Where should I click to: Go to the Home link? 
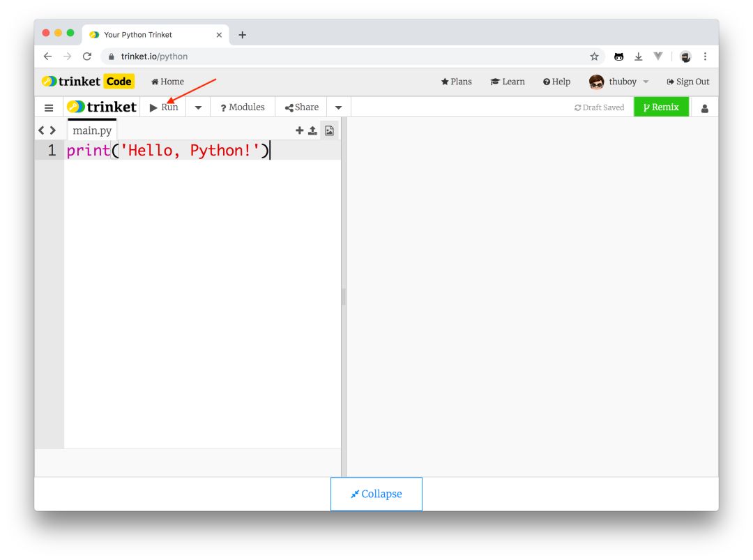[x=167, y=82]
